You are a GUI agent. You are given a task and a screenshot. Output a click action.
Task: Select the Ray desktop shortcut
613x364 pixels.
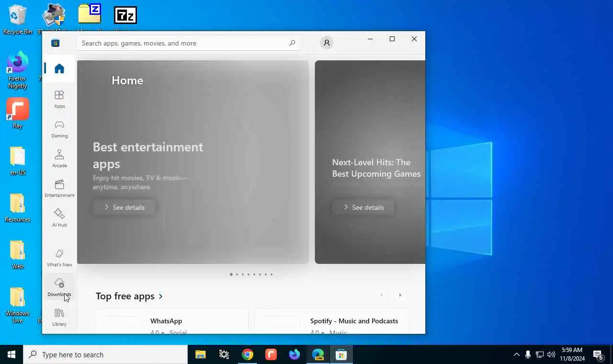(17, 114)
